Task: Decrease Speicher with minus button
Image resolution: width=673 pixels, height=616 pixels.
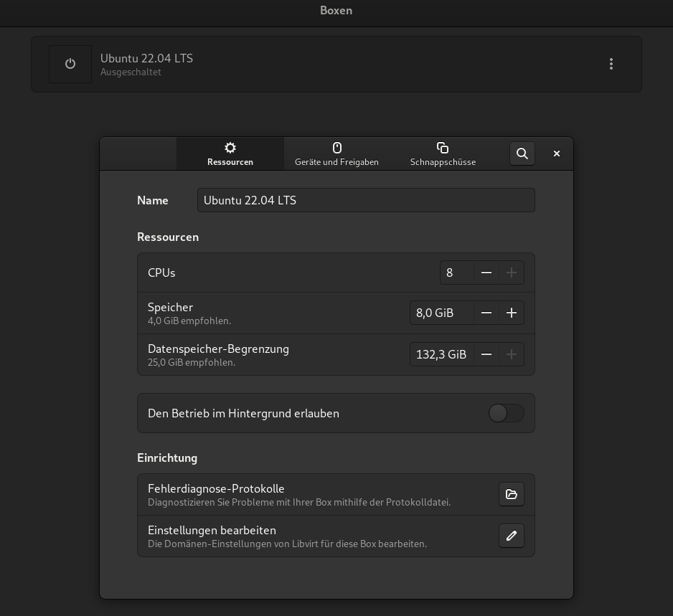Action: (486, 313)
